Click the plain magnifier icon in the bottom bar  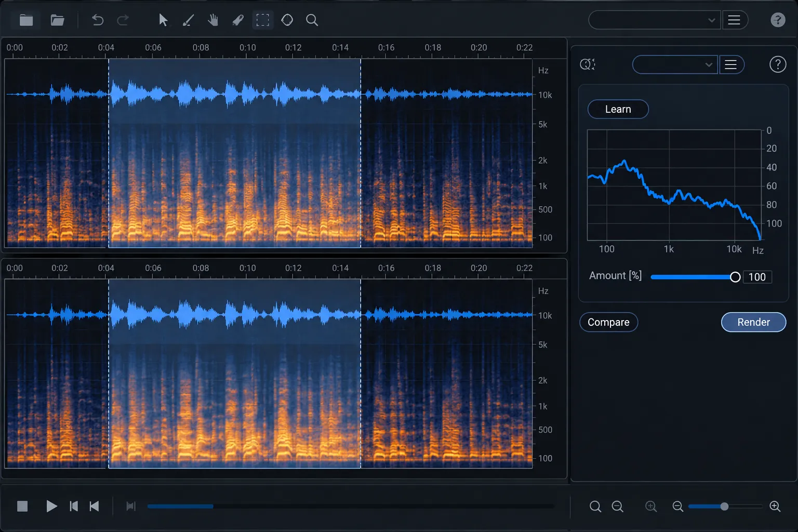click(x=595, y=507)
